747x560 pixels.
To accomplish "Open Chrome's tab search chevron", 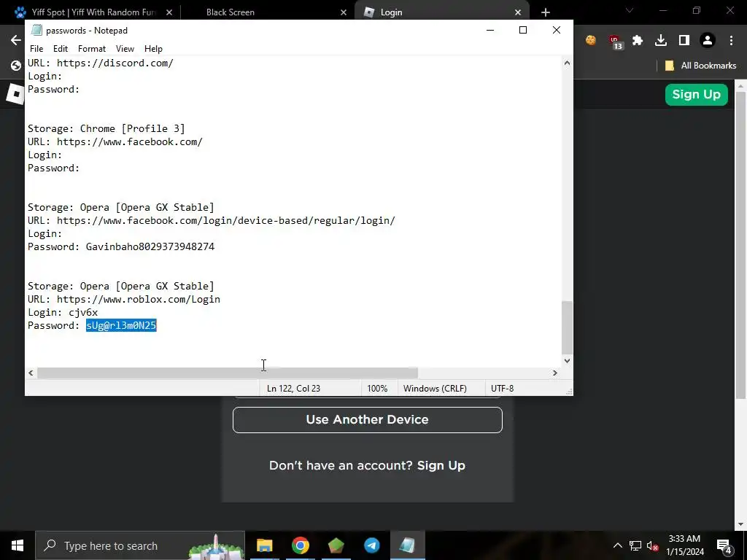I will pos(630,10).
